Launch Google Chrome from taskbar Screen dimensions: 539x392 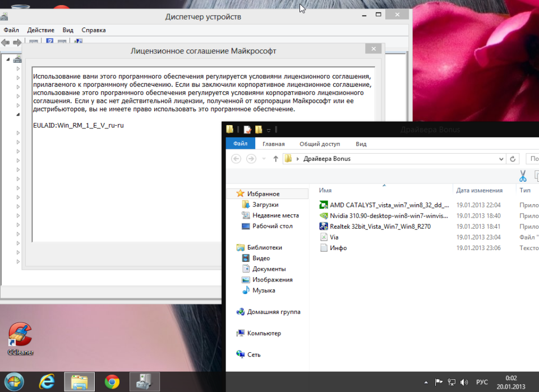coord(112,382)
